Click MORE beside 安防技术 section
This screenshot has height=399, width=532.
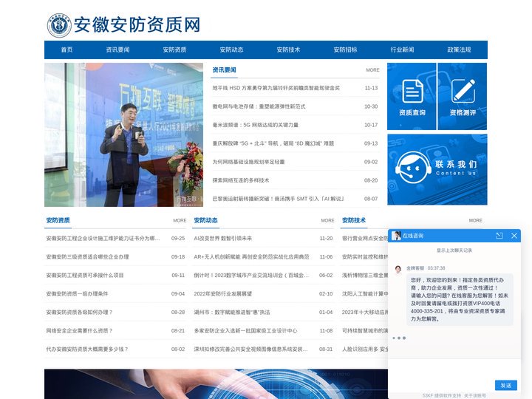pyautogui.click(x=475, y=220)
